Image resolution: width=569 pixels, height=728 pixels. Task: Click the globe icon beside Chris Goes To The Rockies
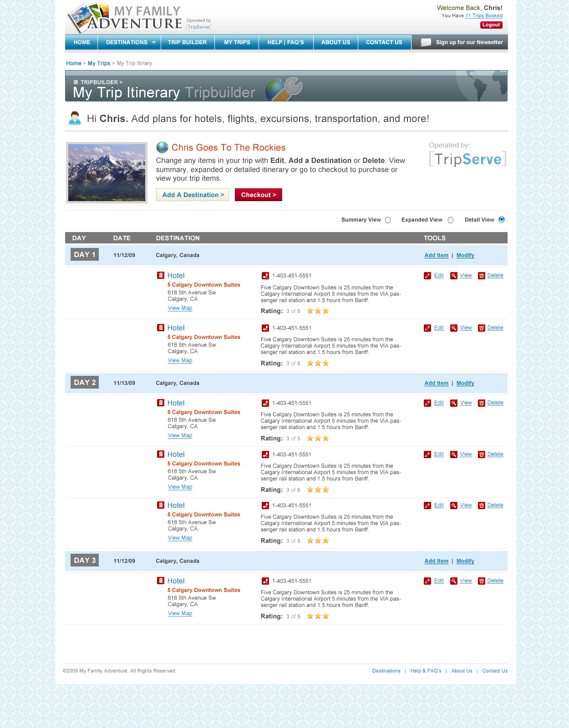click(x=163, y=147)
